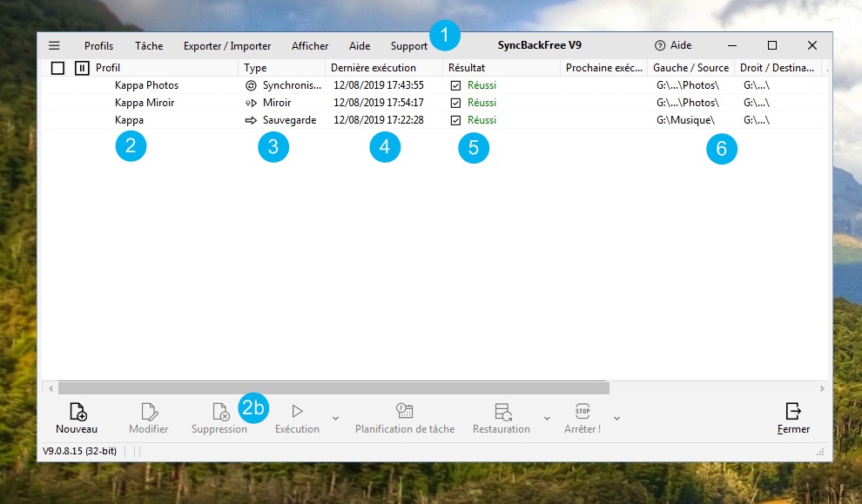Sort by Droit / Destination column header

[x=778, y=68]
